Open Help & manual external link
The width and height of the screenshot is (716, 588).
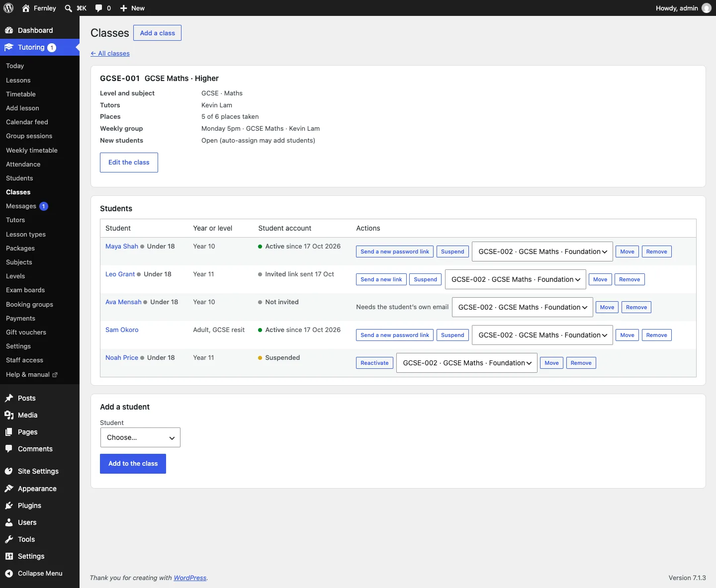(x=32, y=375)
